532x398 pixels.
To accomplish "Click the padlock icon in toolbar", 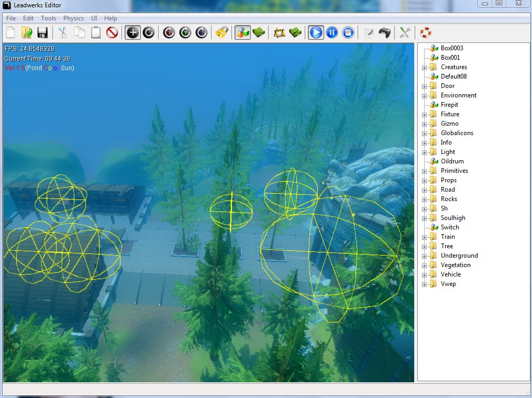I will [x=221, y=32].
